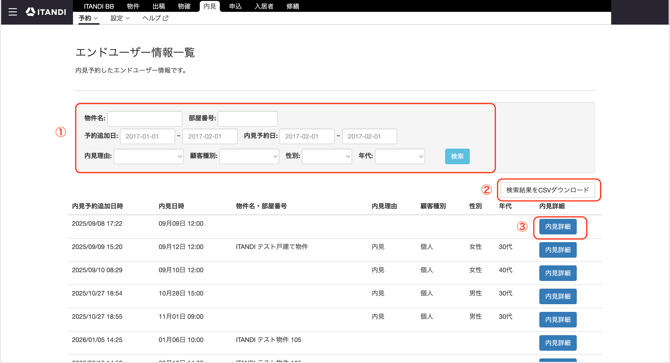
Task: Switch to the ITANDI BB tab
Action: coord(99,6)
